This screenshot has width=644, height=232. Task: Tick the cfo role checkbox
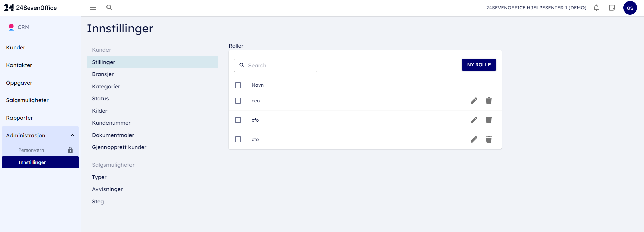click(238, 120)
